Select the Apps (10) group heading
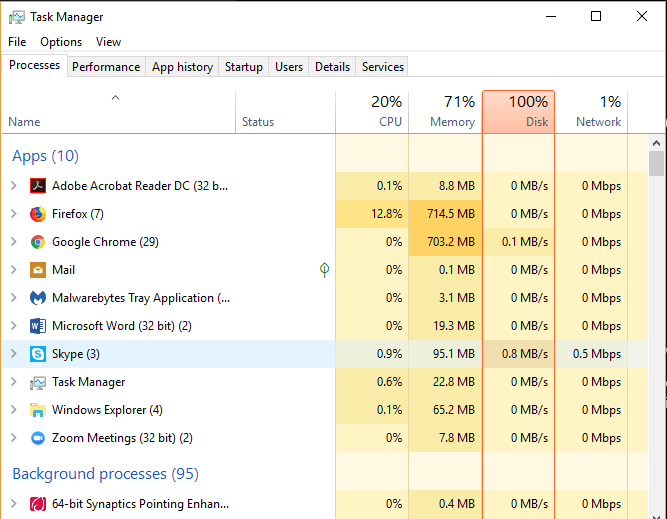Image resolution: width=667 pixels, height=519 pixels. click(46, 156)
